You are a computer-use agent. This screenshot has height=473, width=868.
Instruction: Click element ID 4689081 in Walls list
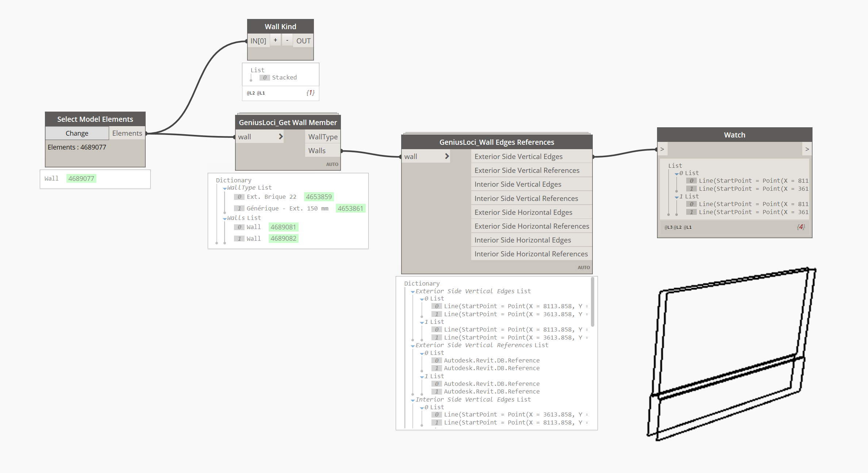tap(283, 227)
